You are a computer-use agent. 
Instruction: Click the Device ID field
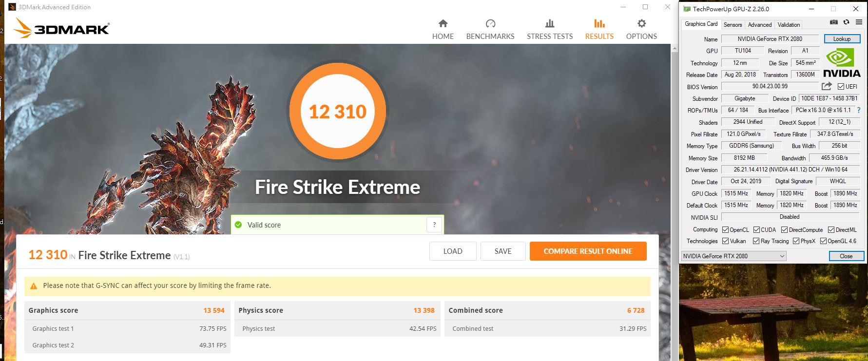pyautogui.click(x=829, y=98)
